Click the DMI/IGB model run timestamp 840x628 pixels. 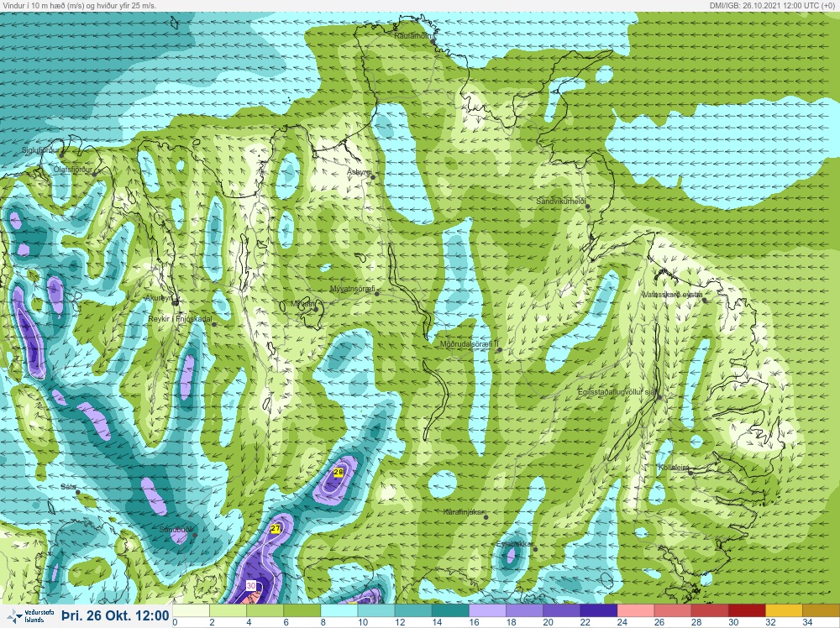click(x=774, y=5)
